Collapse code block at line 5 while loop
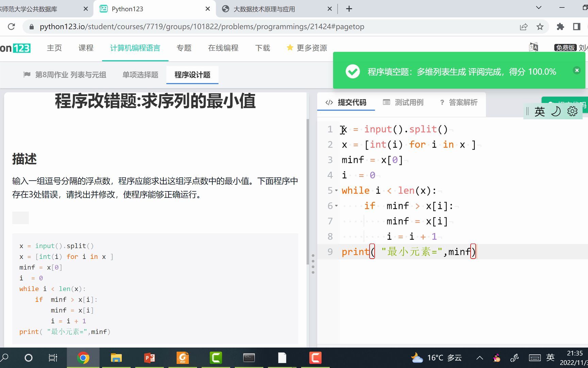 point(336,191)
